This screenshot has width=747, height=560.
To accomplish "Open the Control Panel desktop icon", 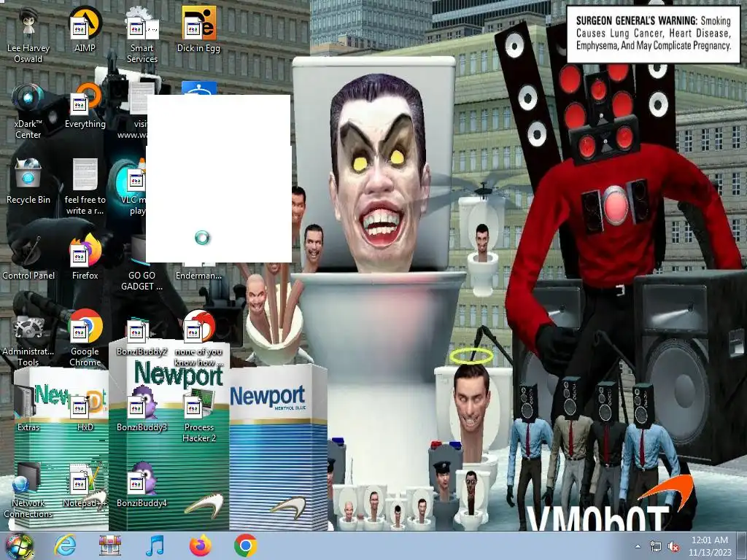I will (28, 257).
